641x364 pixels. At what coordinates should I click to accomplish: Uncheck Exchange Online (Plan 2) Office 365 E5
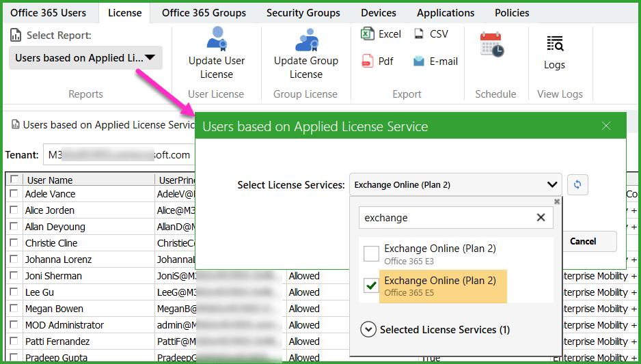pos(371,286)
